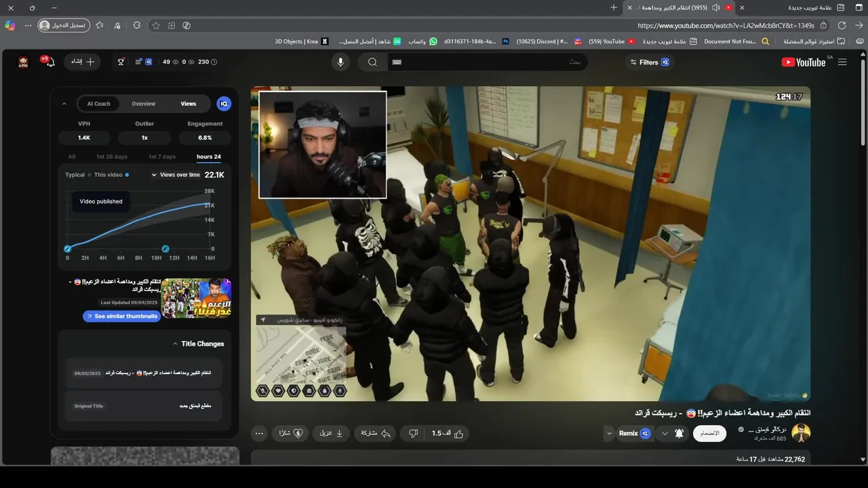This screenshot has width=868, height=488.
Task: Click the Video published marker on chart
Action: [x=67, y=249]
